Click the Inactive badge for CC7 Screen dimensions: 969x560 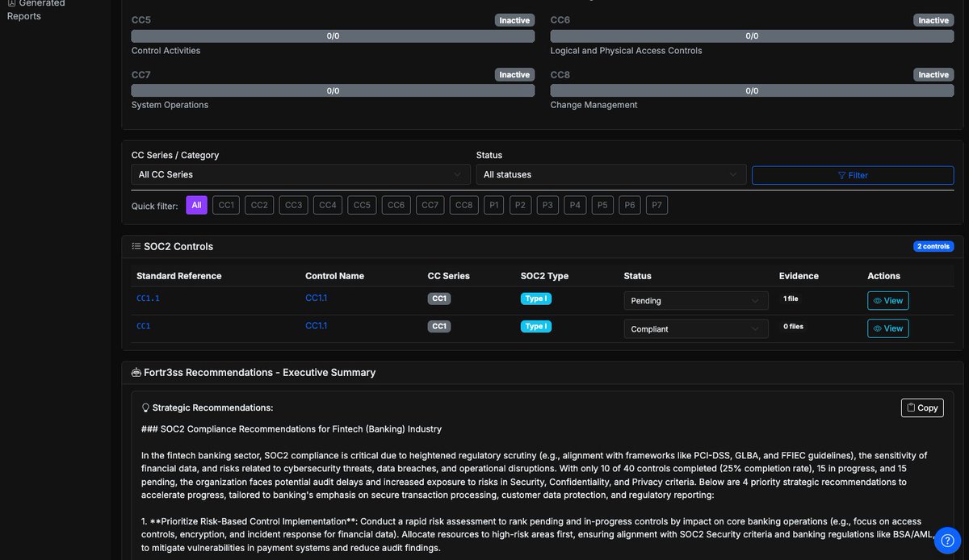coord(514,74)
